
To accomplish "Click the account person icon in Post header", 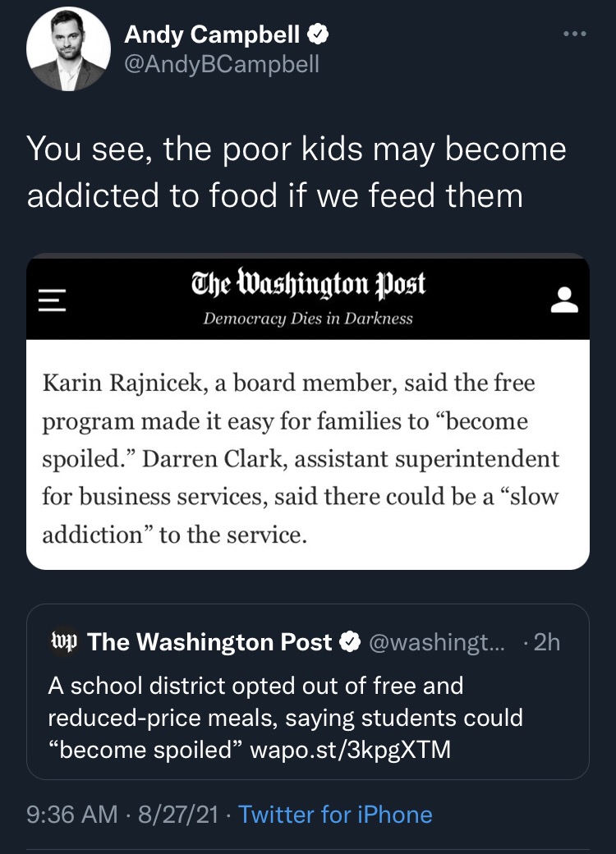I will click(564, 301).
